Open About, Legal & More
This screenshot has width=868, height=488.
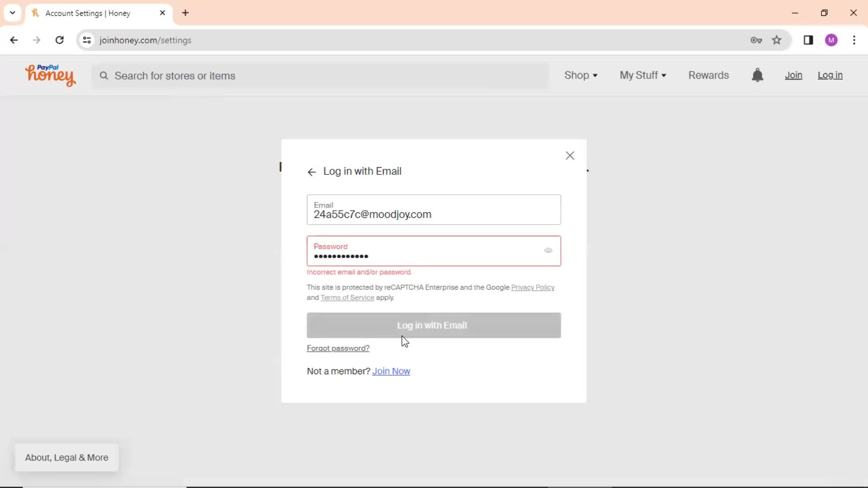coord(66,458)
